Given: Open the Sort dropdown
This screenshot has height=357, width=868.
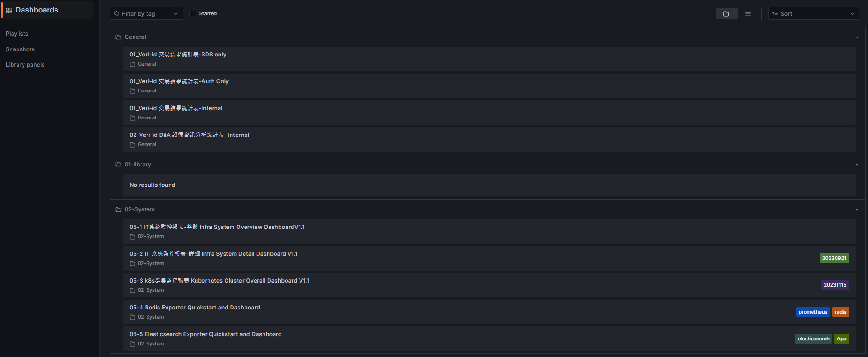Looking at the screenshot, I should pyautogui.click(x=813, y=14).
